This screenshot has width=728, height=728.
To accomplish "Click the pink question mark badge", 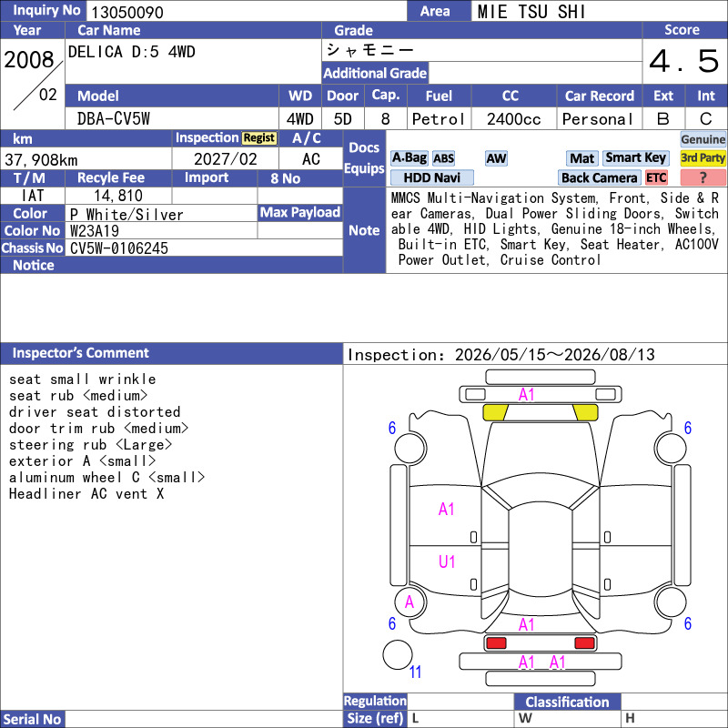I will 703,177.
